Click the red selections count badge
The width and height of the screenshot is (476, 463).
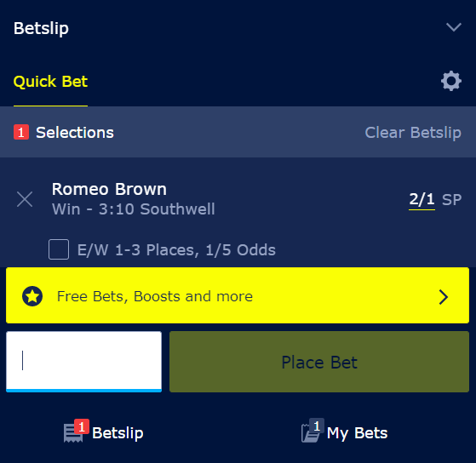[21, 132]
